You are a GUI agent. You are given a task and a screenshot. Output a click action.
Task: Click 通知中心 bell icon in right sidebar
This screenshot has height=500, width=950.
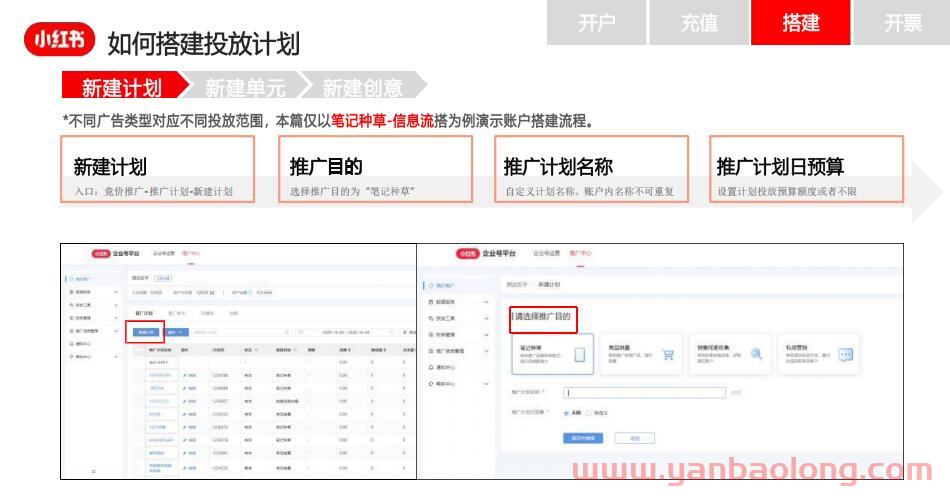coord(431,367)
